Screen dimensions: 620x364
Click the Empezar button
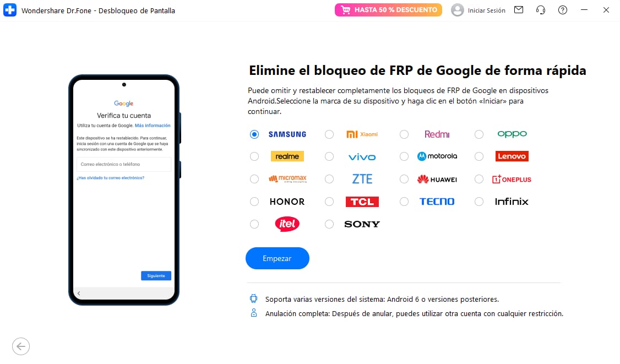(x=278, y=258)
